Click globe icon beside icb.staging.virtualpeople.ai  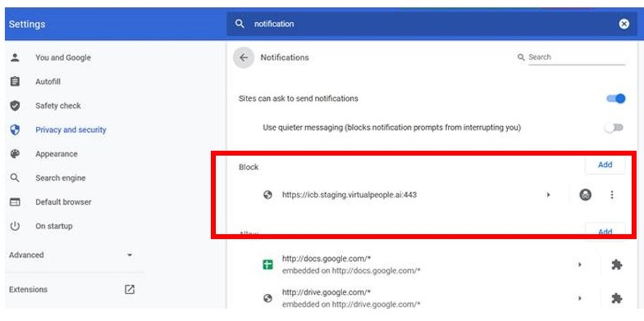point(268,195)
